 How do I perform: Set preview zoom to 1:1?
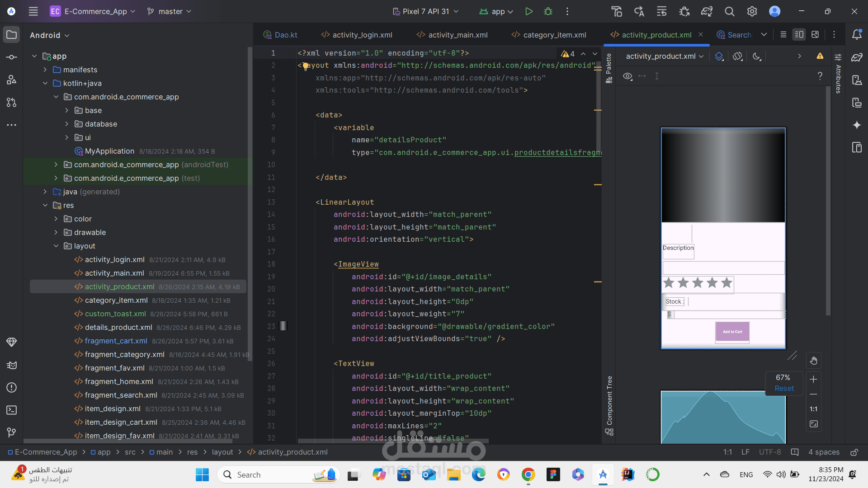click(x=813, y=409)
